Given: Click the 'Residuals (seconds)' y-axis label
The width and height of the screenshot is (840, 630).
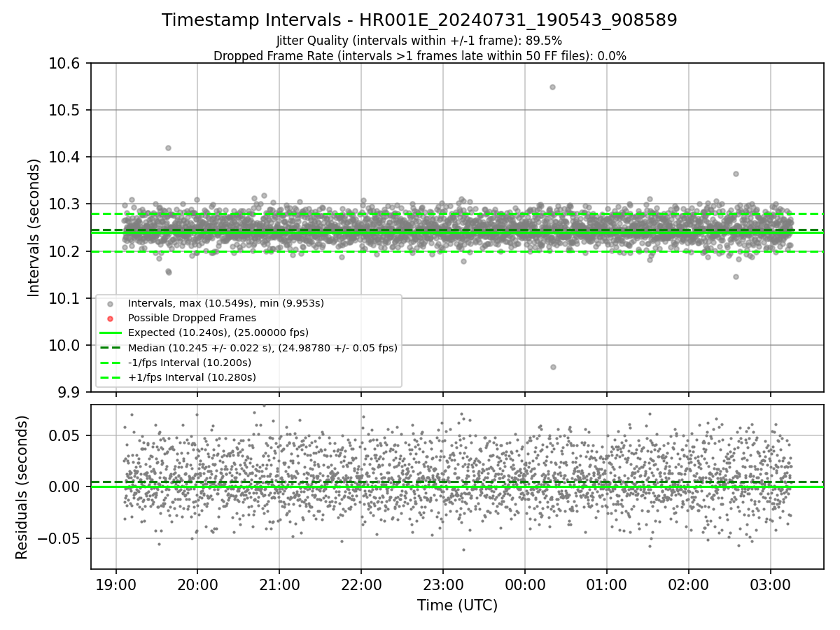Looking at the screenshot, I should 22,487.
